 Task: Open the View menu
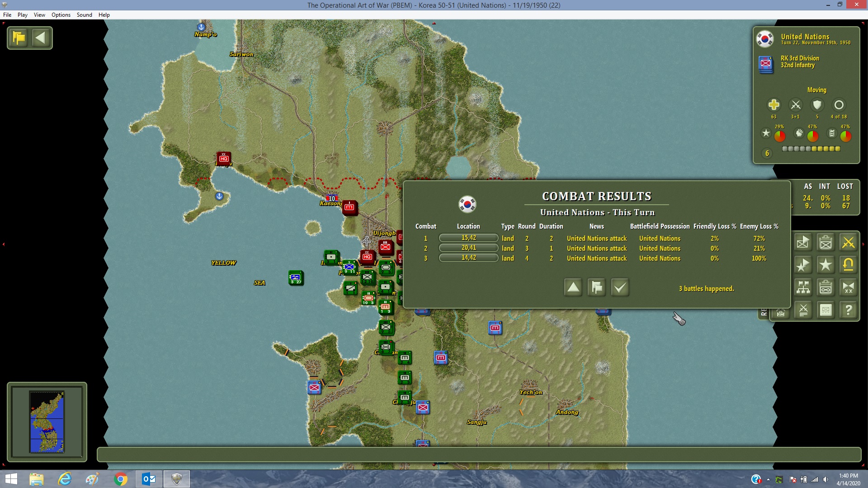(40, 15)
